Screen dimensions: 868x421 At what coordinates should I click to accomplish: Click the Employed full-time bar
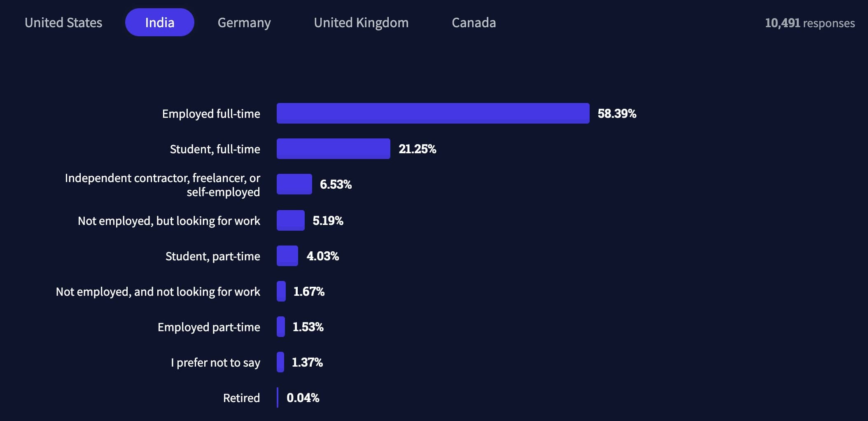click(x=433, y=113)
